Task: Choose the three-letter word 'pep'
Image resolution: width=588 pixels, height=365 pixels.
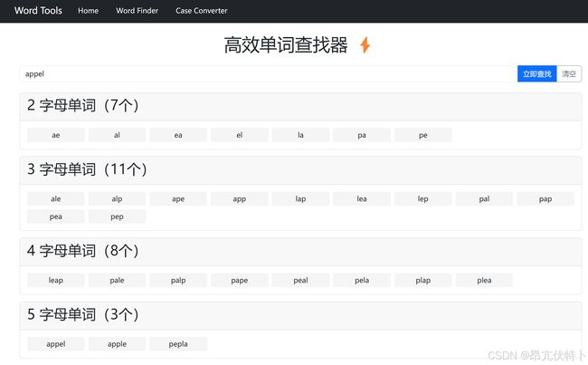Action: click(117, 216)
